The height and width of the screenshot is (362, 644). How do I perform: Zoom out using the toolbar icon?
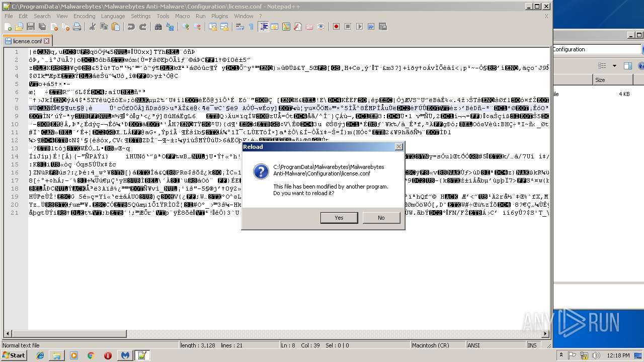[x=197, y=27]
